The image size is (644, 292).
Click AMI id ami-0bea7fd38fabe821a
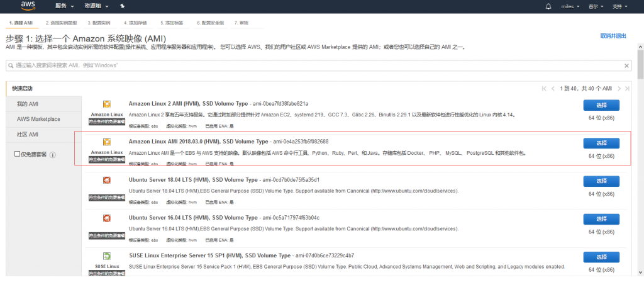click(280, 103)
